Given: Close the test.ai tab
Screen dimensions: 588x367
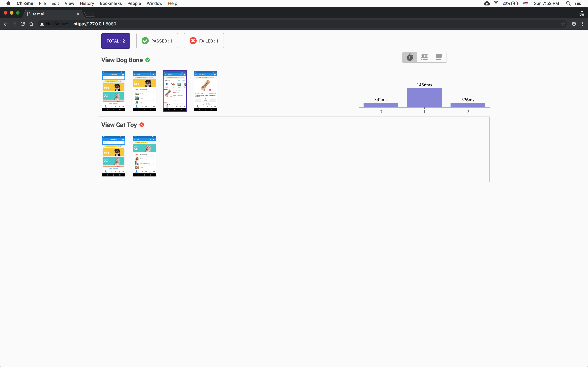Looking at the screenshot, I should pos(78,14).
